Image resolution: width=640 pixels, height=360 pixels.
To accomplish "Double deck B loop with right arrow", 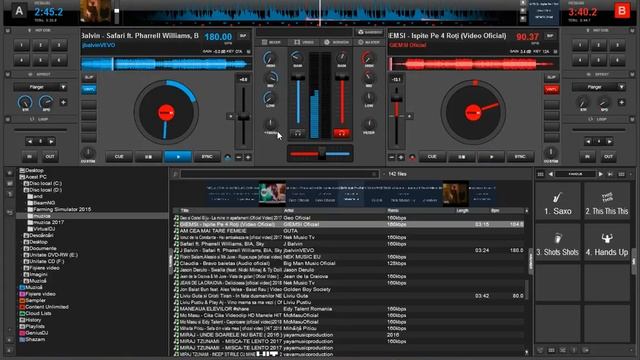I will 609,142.
